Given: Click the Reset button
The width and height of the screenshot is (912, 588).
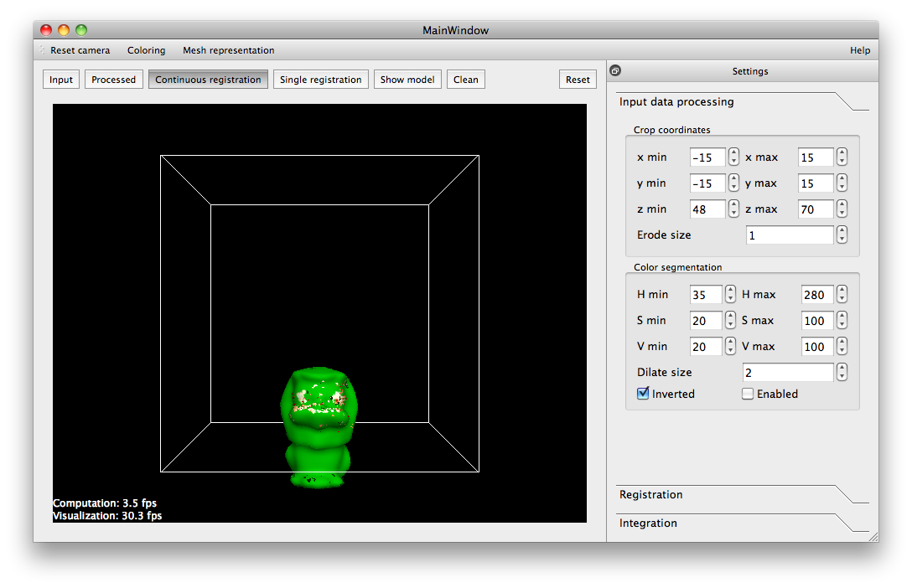Looking at the screenshot, I should [x=578, y=80].
